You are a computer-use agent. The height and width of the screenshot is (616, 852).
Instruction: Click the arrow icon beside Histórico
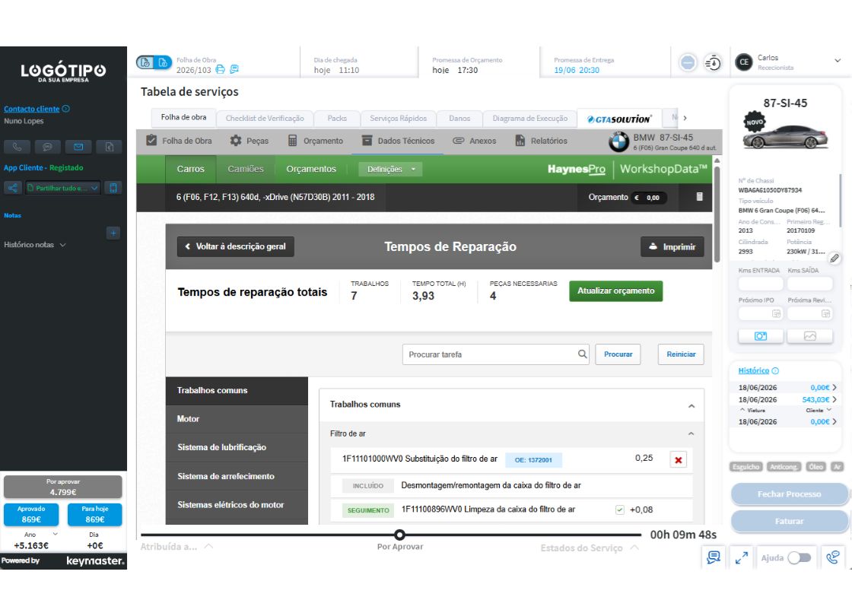pyautogui.click(x=775, y=370)
